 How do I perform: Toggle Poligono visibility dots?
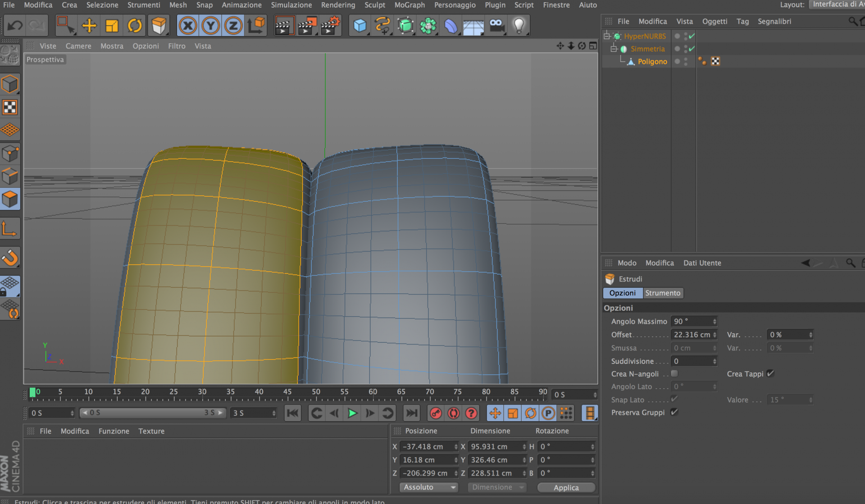[x=686, y=61]
